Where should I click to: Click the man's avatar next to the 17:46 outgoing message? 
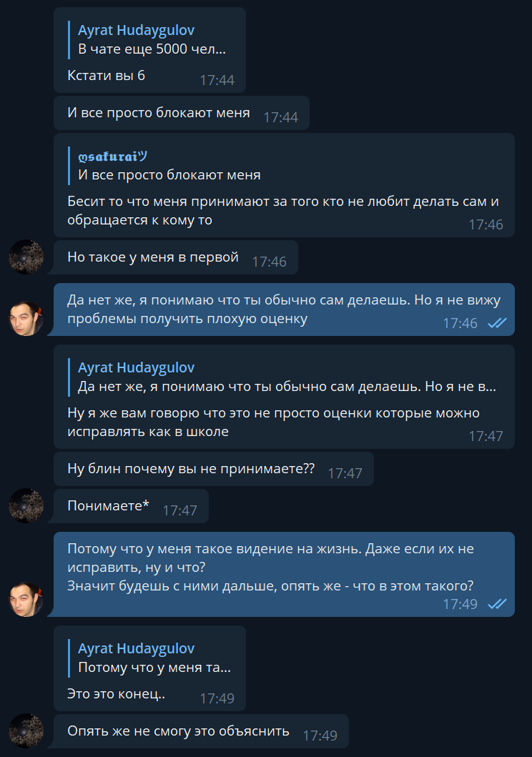26,319
